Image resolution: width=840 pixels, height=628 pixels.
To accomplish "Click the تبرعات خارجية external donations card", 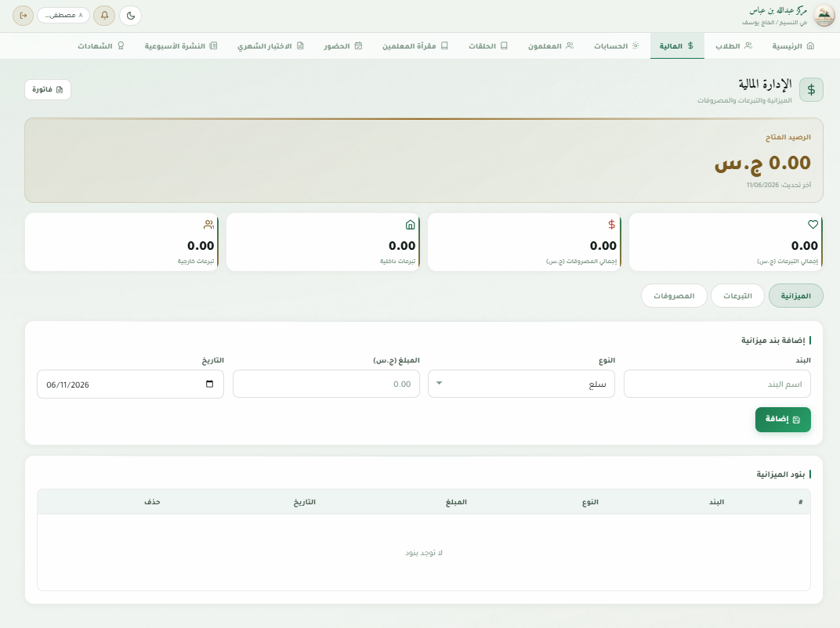I will click(x=121, y=242).
